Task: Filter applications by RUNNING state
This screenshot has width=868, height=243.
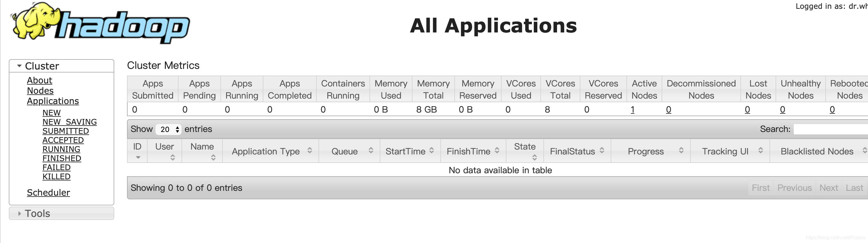Action: point(61,149)
